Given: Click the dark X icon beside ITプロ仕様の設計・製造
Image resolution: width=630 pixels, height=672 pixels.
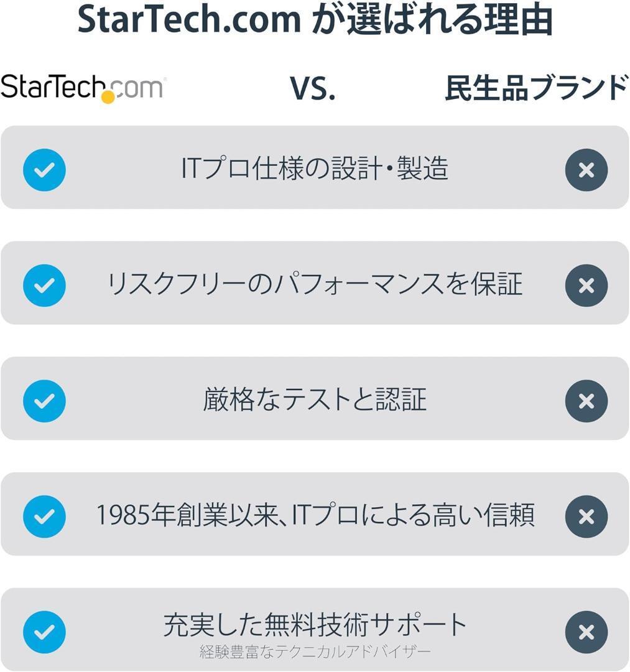Looking at the screenshot, I should 586,169.
